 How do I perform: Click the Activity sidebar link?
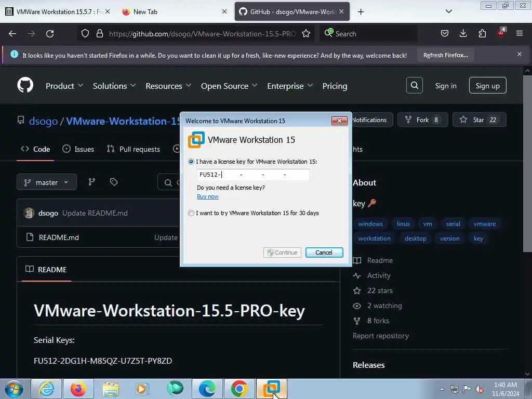(379, 275)
